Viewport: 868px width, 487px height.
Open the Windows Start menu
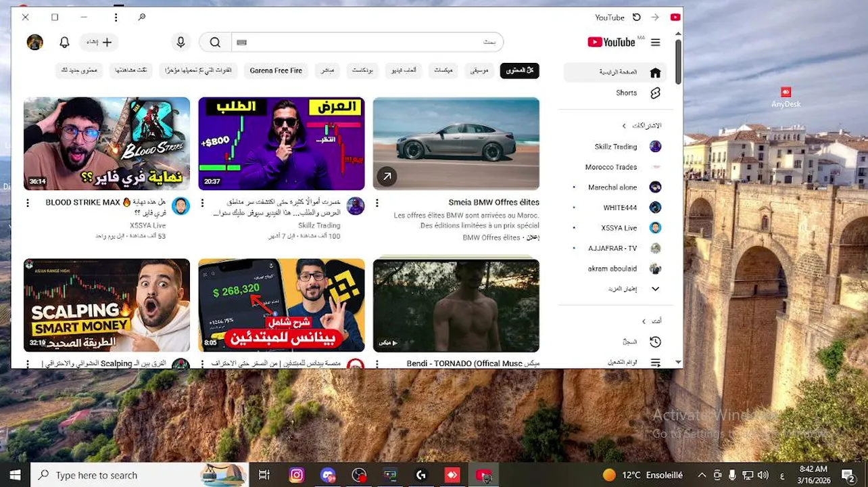click(x=15, y=476)
